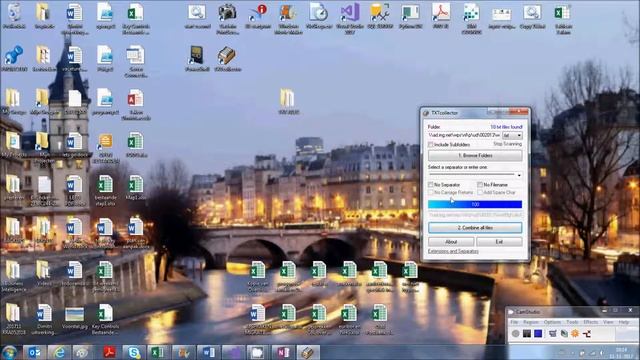Tick the Add Space Char checkbox

[480, 192]
